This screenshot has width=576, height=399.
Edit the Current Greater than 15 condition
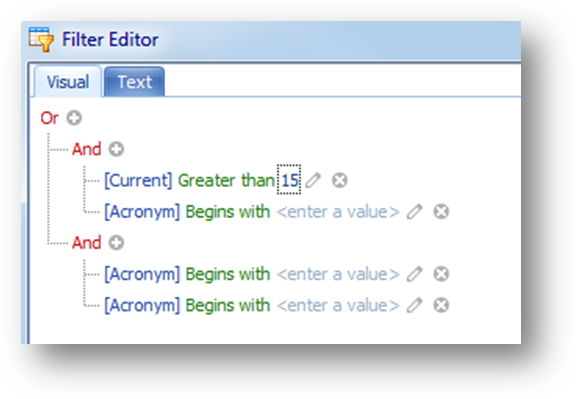[x=313, y=180]
